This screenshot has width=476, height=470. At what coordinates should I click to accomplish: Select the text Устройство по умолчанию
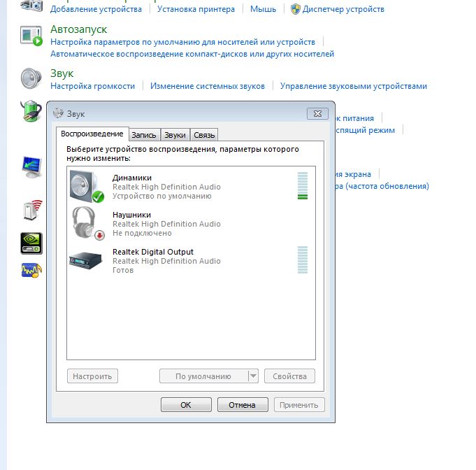(161, 196)
